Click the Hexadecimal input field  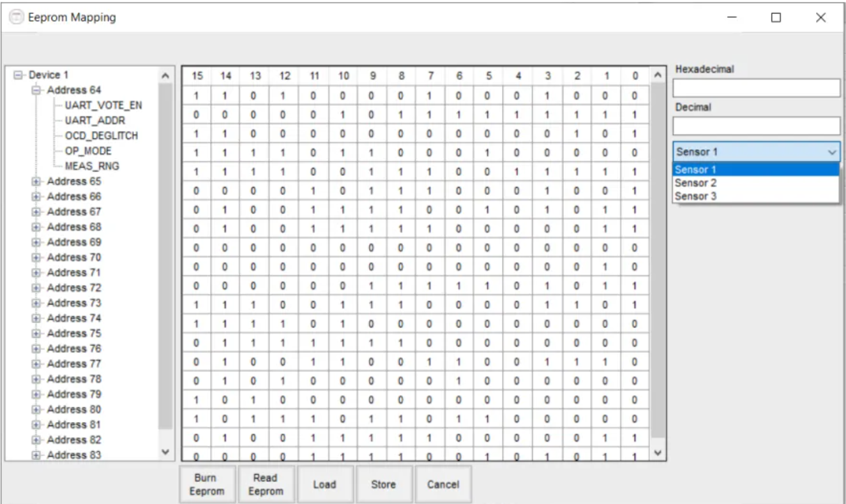(x=756, y=88)
